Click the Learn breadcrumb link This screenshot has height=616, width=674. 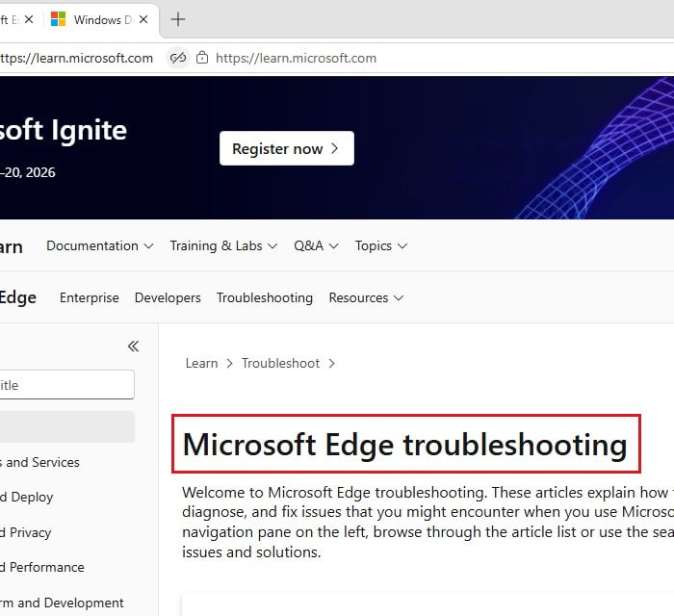click(201, 364)
